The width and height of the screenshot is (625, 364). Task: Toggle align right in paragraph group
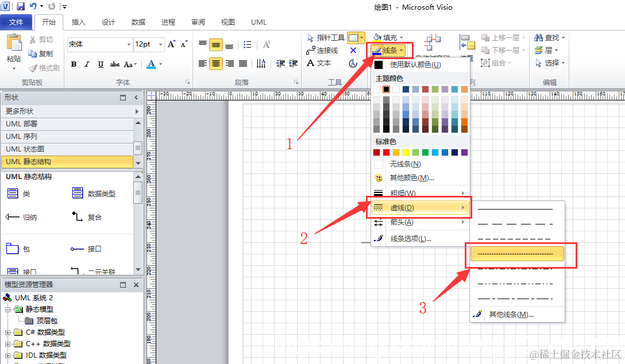tap(230, 63)
